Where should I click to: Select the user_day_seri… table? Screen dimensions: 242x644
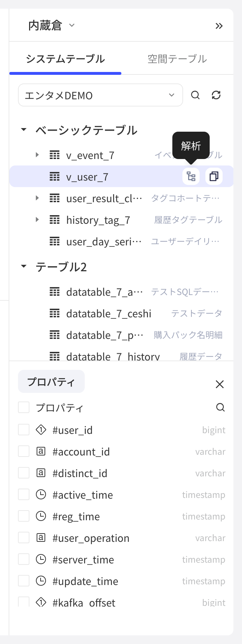(x=104, y=242)
